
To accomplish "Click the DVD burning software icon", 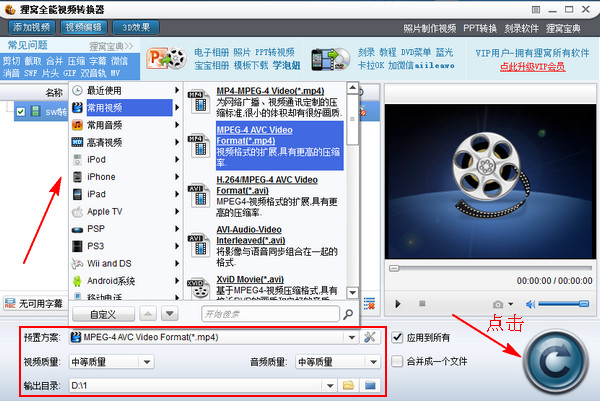I will pos(330,59).
